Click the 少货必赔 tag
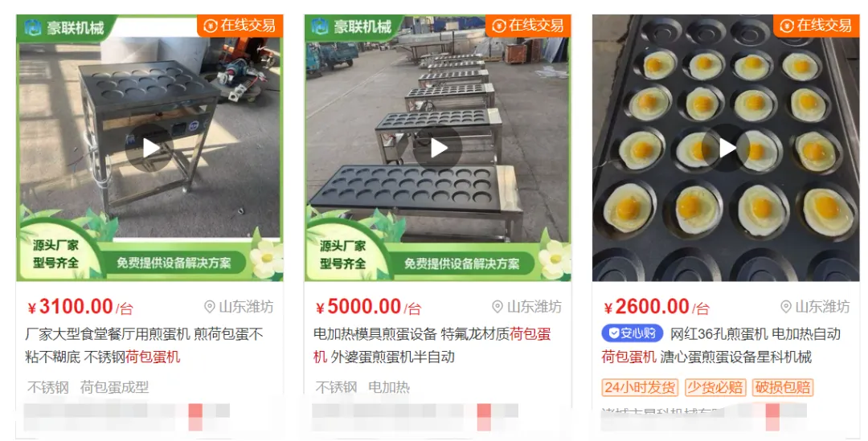The width and height of the screenshot is (868, 441). (714, 387)
